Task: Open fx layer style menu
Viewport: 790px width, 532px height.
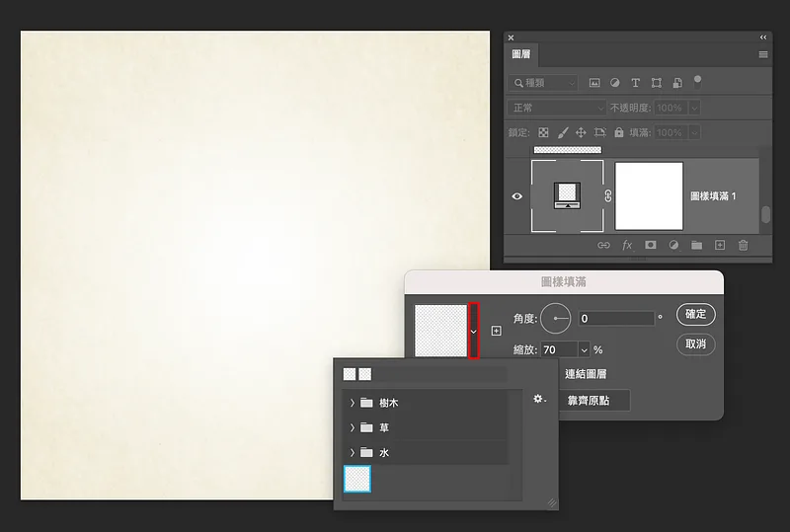Action: [x=627, y=246]
